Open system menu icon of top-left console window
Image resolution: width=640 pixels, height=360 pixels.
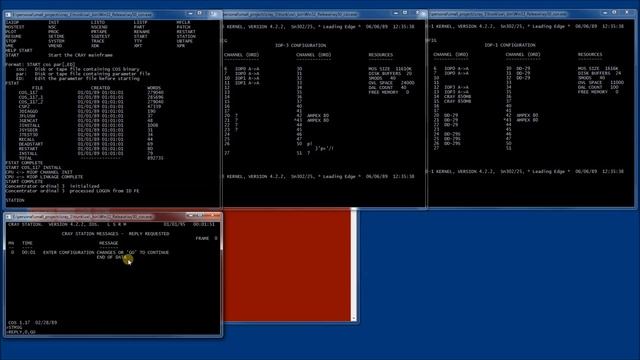(x=8, y=15)
